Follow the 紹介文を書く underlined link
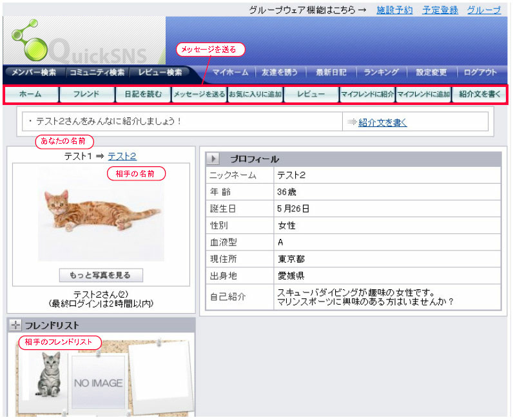Viewport: 513px width, 420px height. click(x=382, y=122)
